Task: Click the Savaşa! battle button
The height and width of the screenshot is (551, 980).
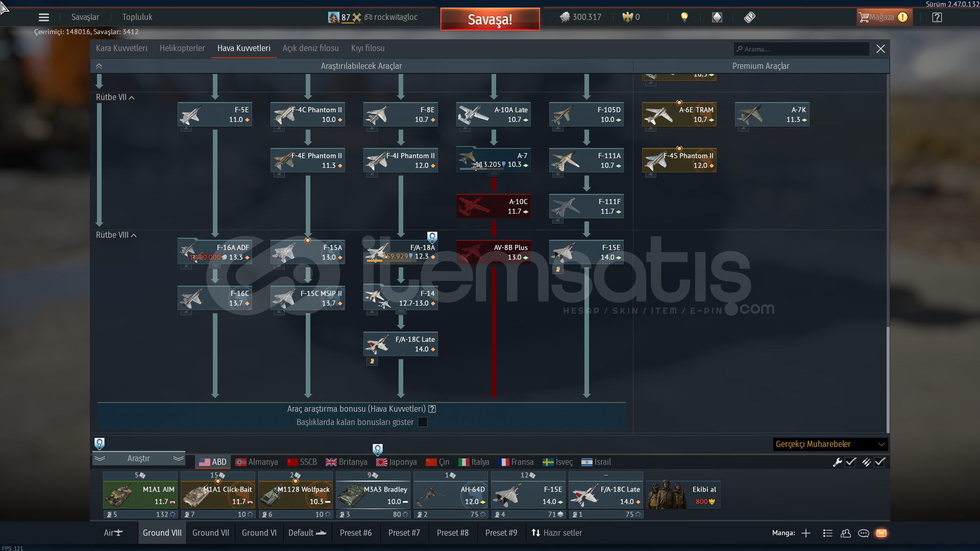Action: [x=490, y=19]
